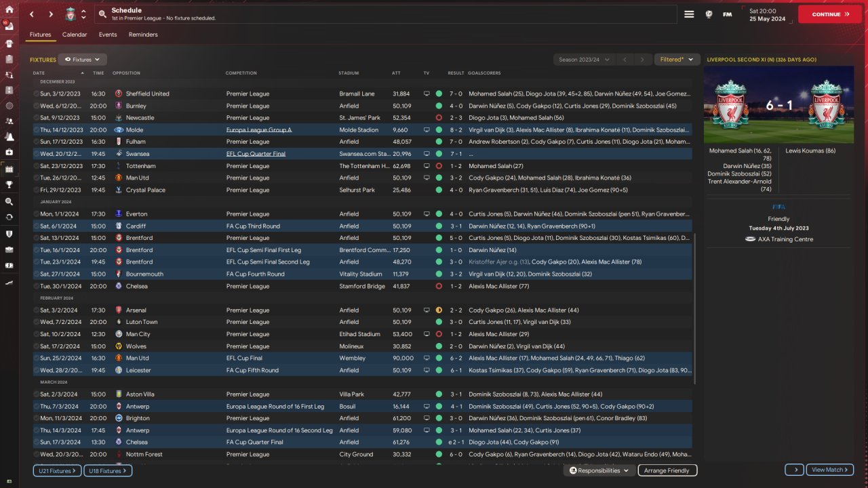
Task: Click the TV icon on the Arsenal row
Action: [427, 310]
